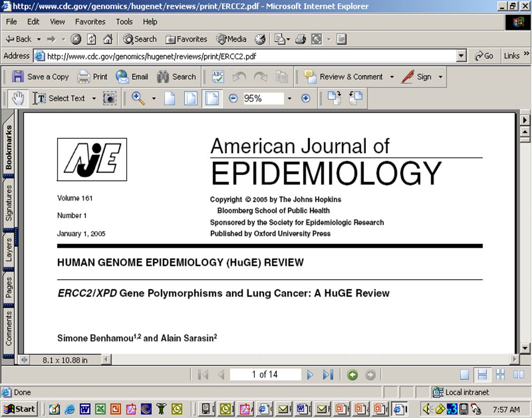Click the browser Print icon
This screenshot has width=532, height=418.
click(301, 40)
